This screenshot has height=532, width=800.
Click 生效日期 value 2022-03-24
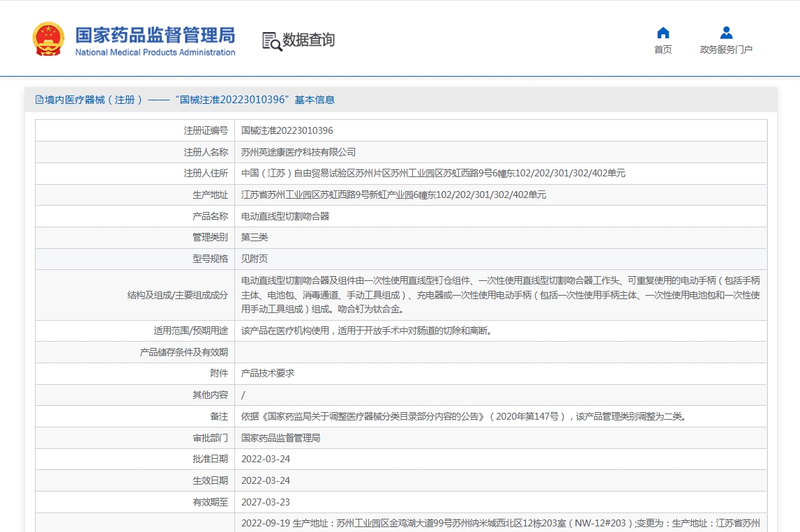tap(265, 480)
